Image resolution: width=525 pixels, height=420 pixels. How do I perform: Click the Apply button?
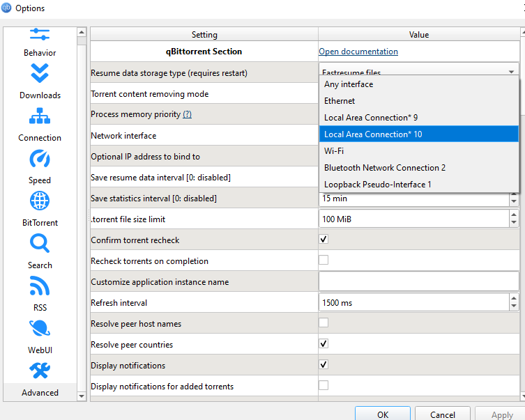tap(501, 414)
